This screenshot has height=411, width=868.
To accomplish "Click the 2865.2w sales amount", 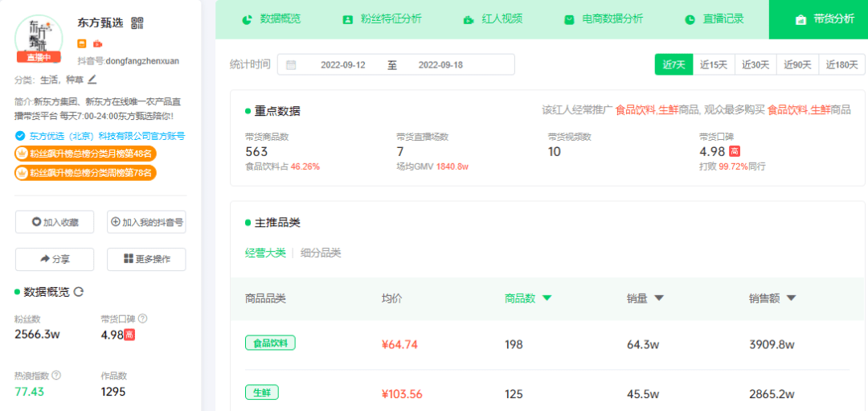I will [x=772, y=394].
